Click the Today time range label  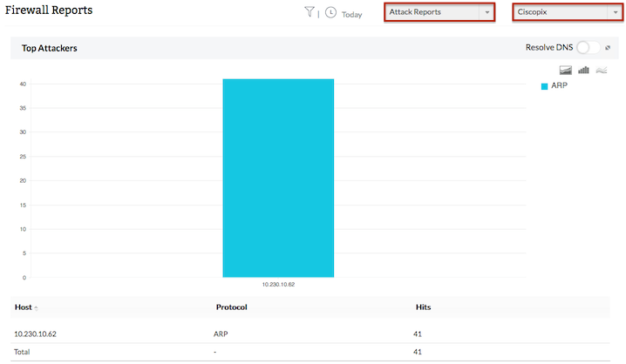tap(351, 14)
